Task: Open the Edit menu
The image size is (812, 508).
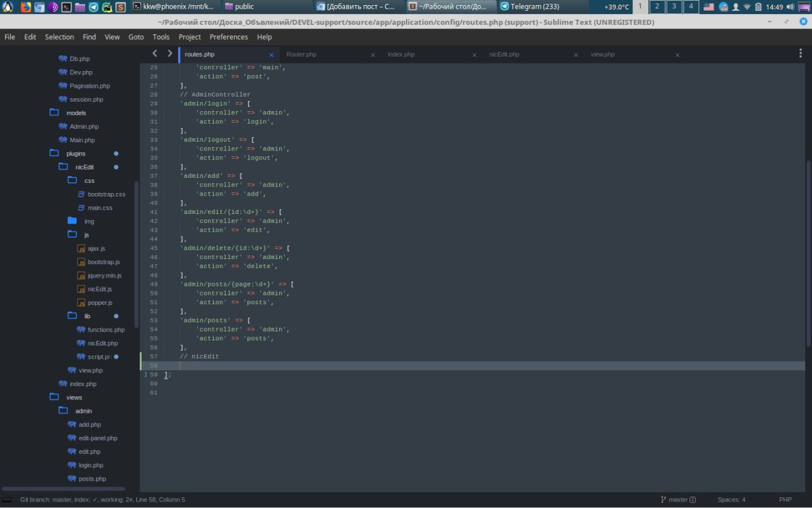Action: click(x=30, y=37)
